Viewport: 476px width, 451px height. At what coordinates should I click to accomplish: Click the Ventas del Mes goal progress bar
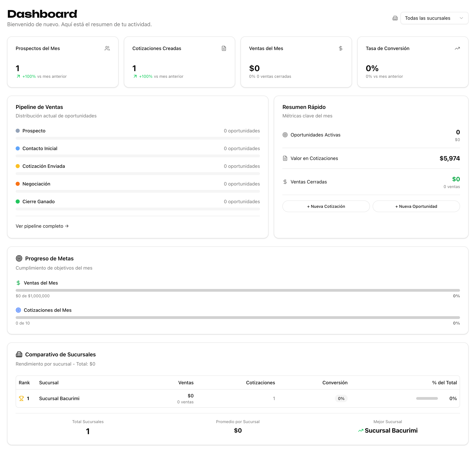click(237, 290)
